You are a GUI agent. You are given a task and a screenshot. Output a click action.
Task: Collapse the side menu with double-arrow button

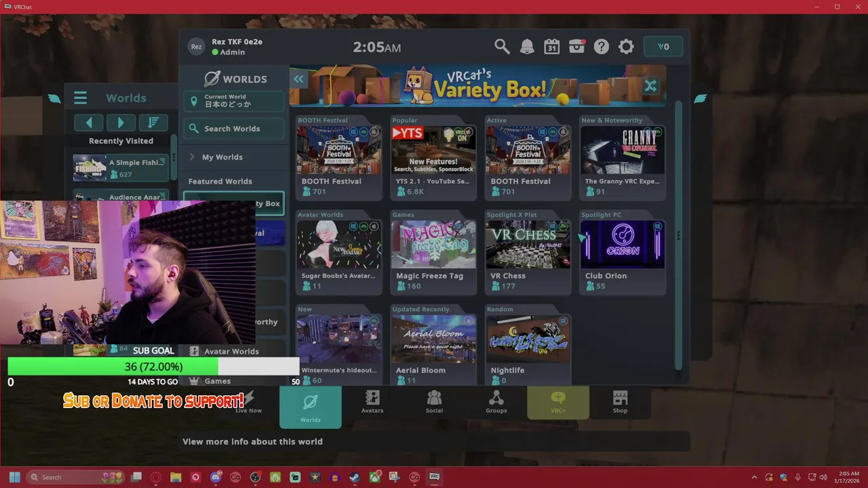pos(298,79)
